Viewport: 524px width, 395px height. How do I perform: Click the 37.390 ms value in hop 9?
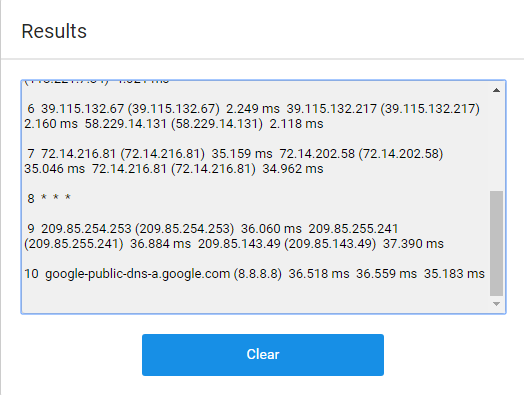pyautogui.click(x=413, y=244)
